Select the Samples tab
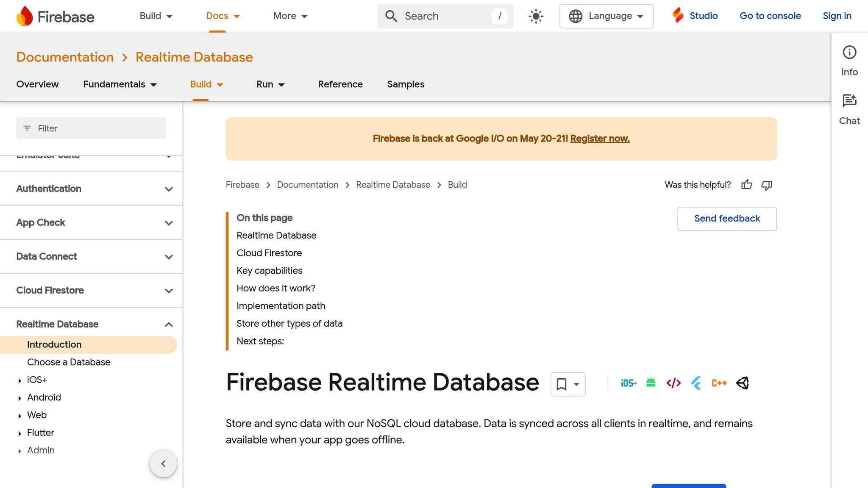The image size is (868, 488). [x=406, y=84]
